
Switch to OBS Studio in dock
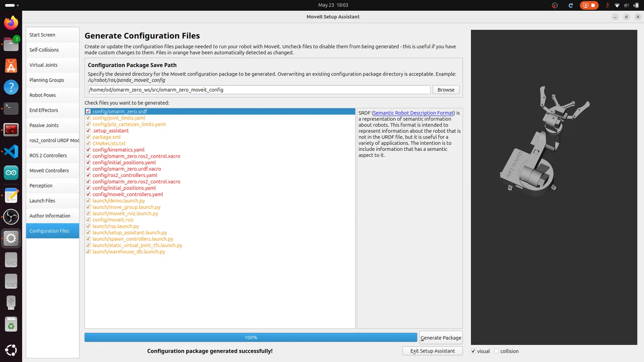click(x=11, y=217)
